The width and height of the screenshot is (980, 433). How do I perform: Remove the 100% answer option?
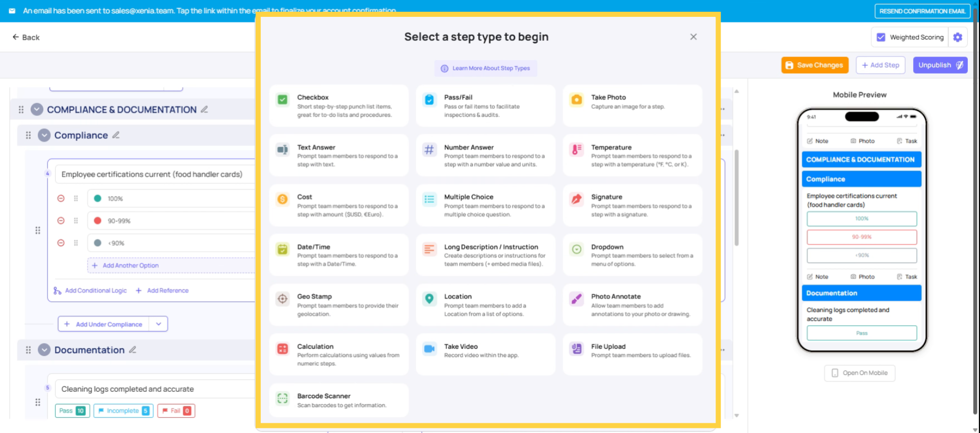[61, 199]
